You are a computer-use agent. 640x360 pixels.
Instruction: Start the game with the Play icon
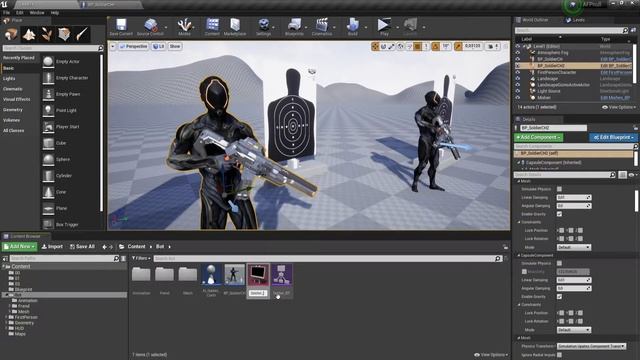[x=384, y=25]
